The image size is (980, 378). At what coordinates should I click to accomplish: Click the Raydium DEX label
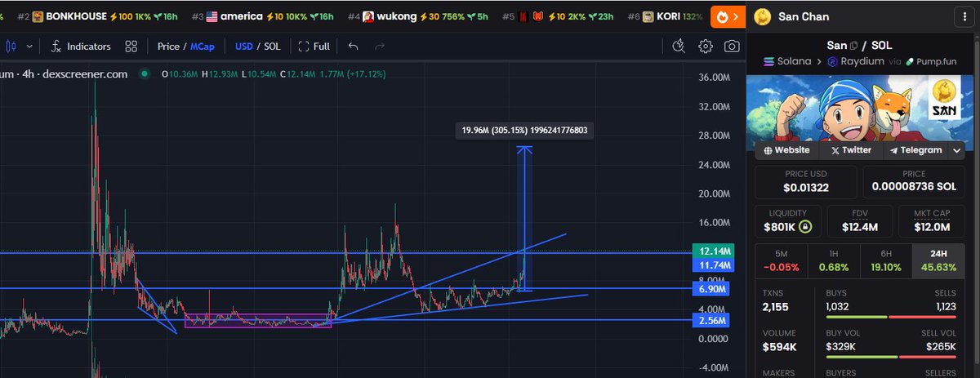click(x=857, y=61)
